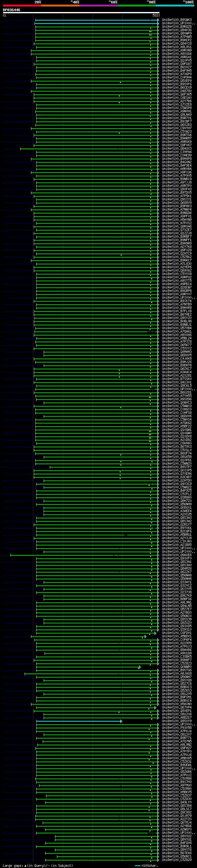Open hit UniRef100_Q7XZE8
197x868 pixels.
177,104
